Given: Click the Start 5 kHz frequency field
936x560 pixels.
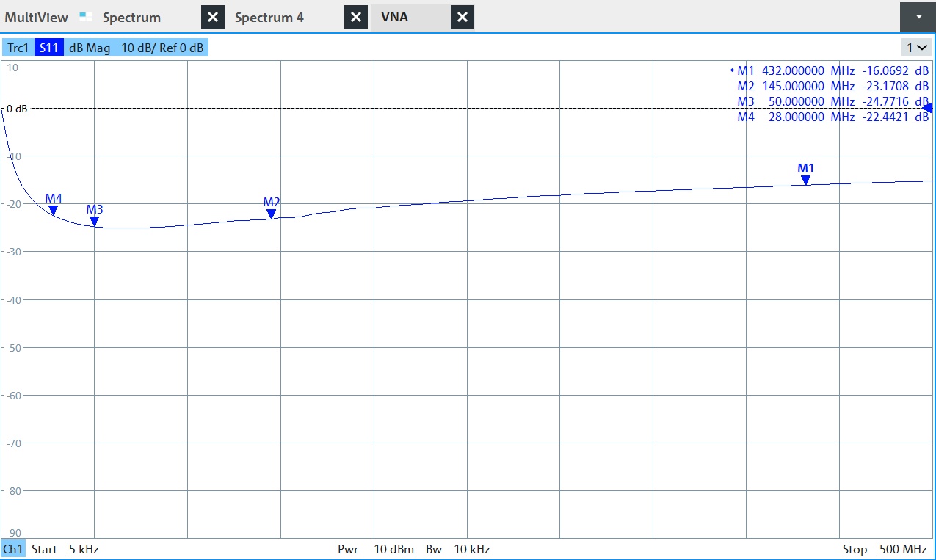Looking at the screenshot, I should [65, 549].
